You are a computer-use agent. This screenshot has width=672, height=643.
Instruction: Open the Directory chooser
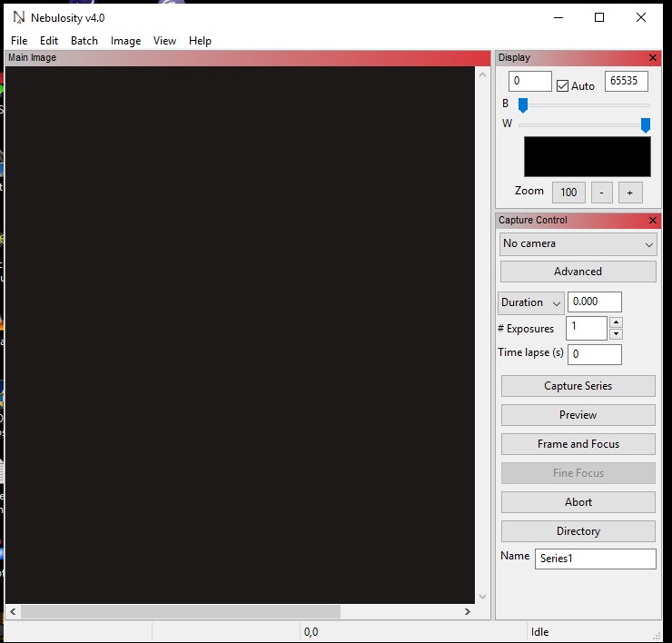578,531
